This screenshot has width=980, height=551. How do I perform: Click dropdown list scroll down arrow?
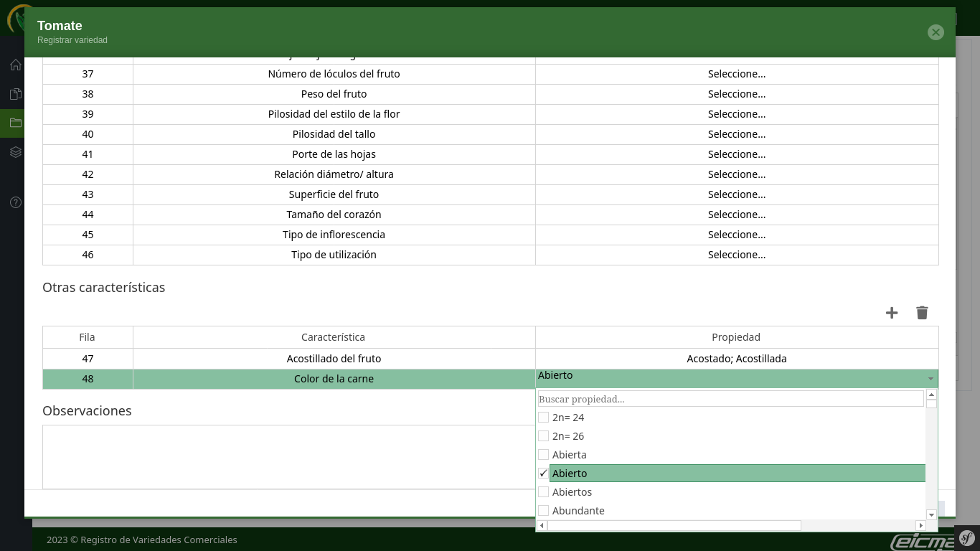(x=931, y=514)
